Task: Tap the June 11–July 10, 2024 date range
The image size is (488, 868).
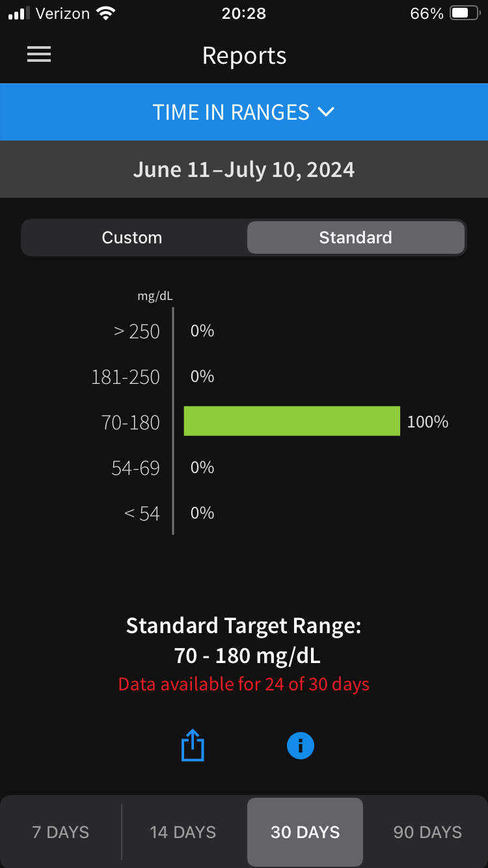Action: (x=244, y=170)
